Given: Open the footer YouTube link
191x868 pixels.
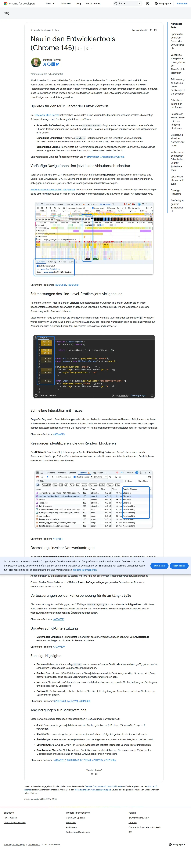Looking at the screenshot, I should [x=133, y=823].
